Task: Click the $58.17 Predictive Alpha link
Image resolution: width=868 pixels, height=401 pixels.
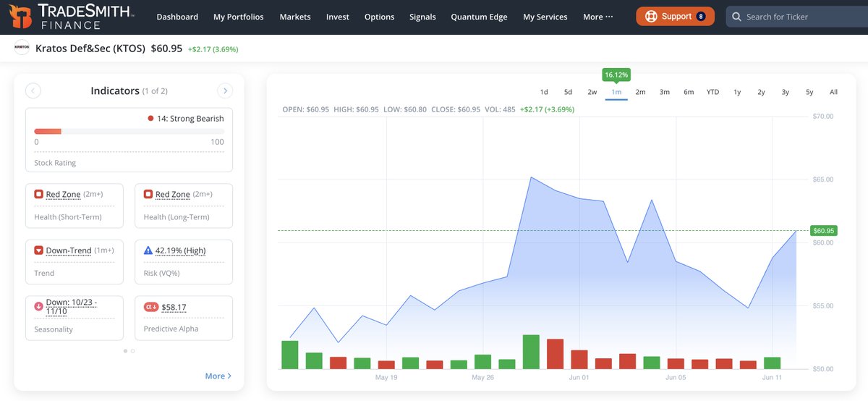Action: pos(174,307)
